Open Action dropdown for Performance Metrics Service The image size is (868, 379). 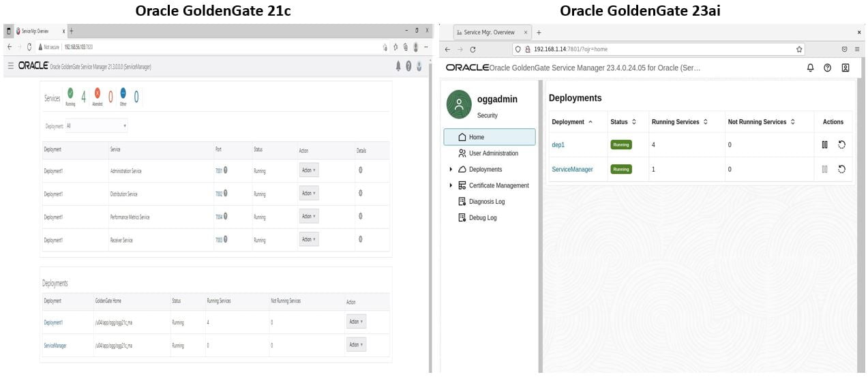click(x=308, y=217)
